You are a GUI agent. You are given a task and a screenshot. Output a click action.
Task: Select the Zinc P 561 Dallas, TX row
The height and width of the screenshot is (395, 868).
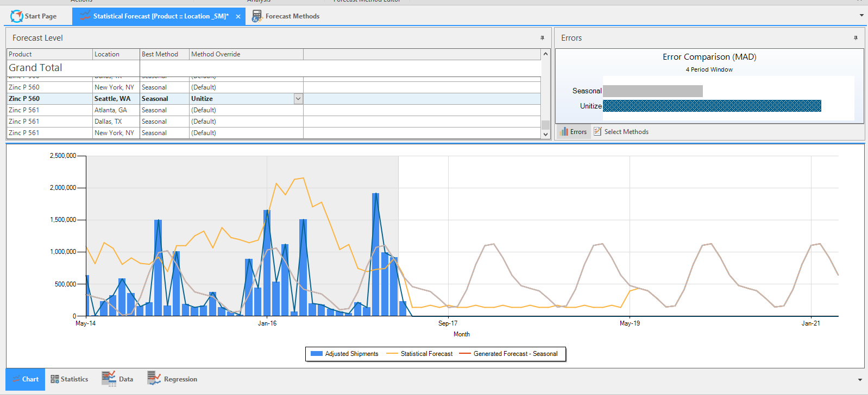274,122
